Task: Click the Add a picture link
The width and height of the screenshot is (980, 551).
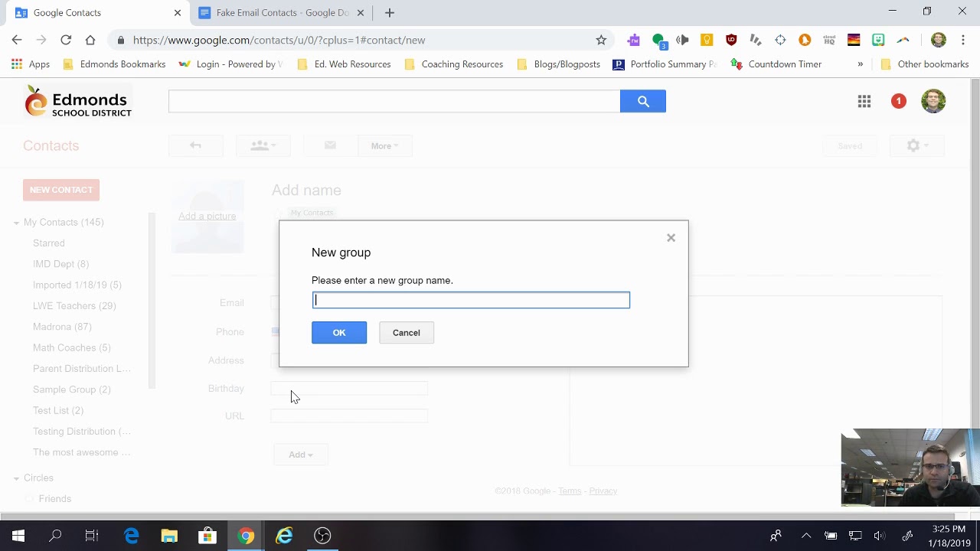Action: click(x=207, y=217)
